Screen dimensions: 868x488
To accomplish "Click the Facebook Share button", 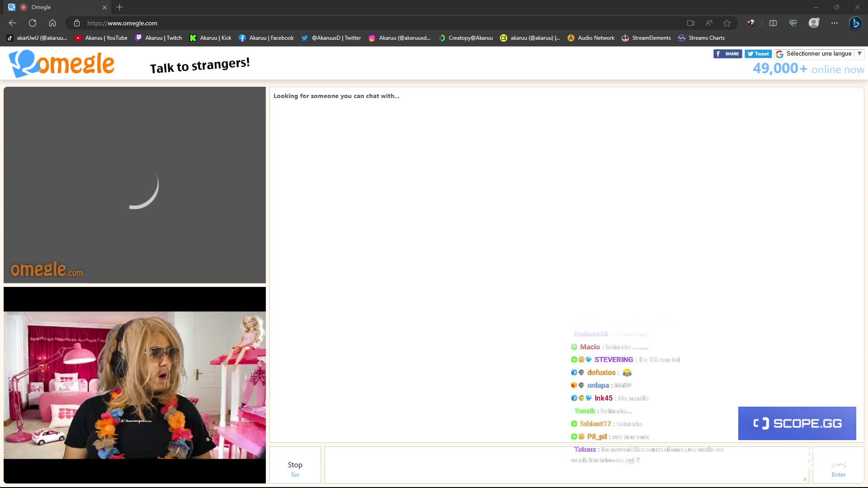I will 727,54.
